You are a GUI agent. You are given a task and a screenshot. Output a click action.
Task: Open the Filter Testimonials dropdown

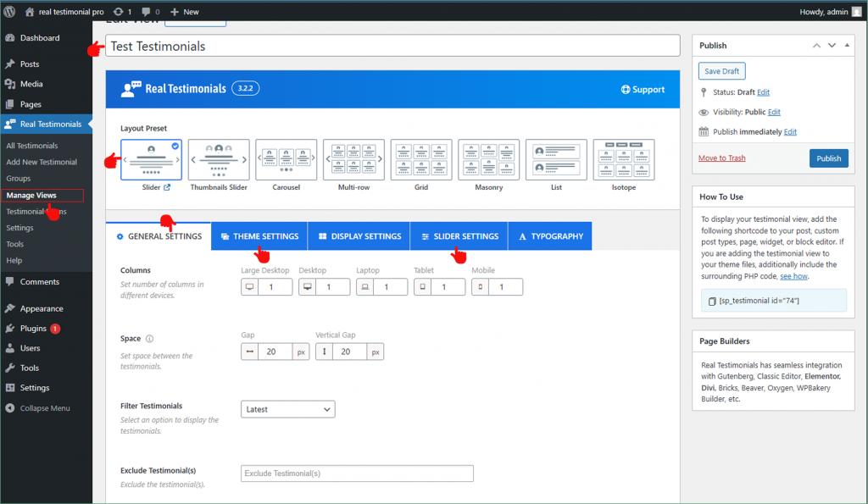point(288,409)
